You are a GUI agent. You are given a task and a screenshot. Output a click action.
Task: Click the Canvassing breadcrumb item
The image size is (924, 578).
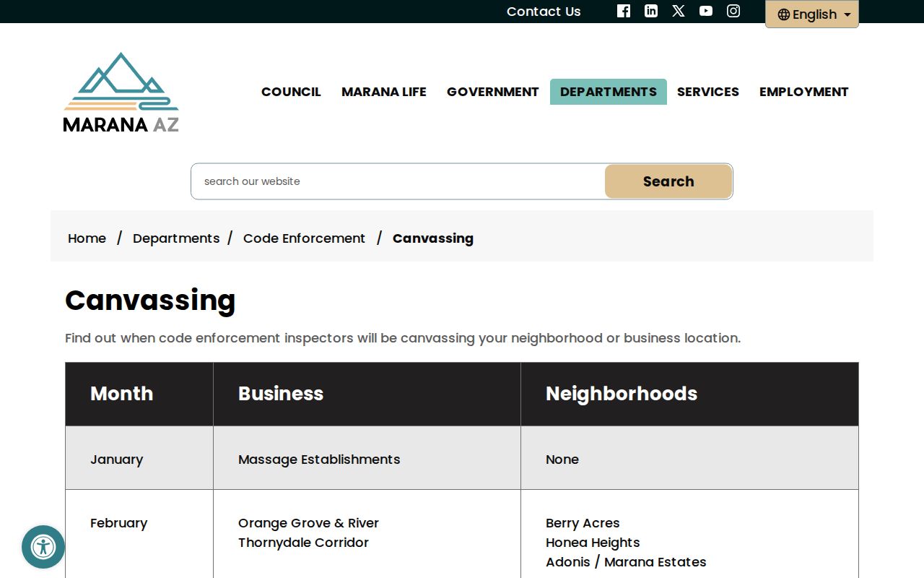(433, 238)
